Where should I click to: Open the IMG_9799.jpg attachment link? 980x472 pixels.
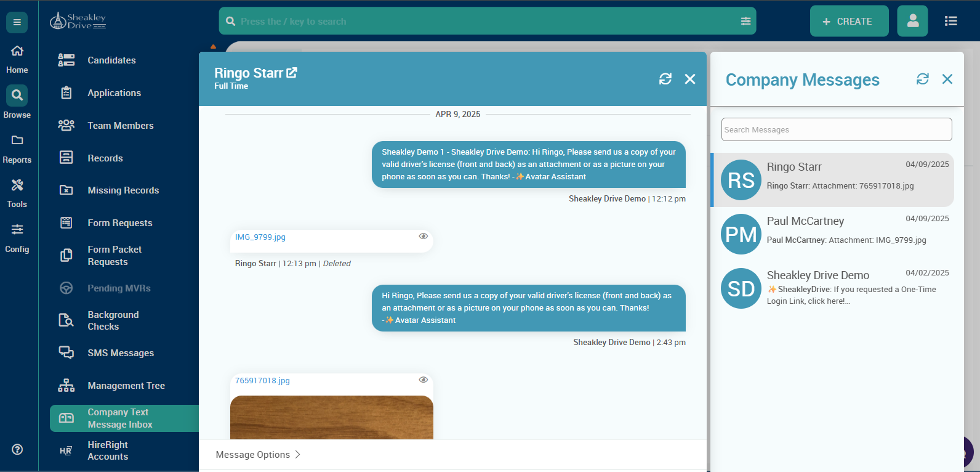click(260, 237)
